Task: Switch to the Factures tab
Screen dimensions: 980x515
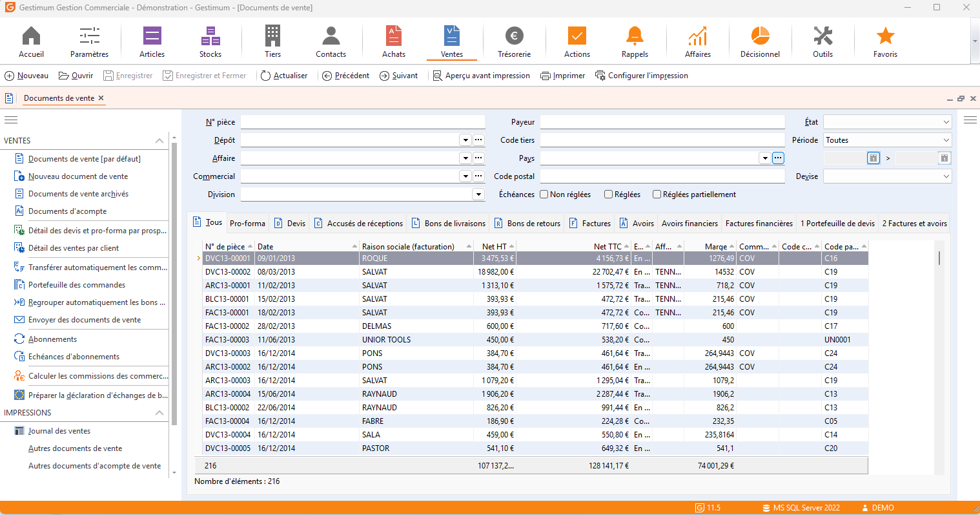Action: [590, 224]
